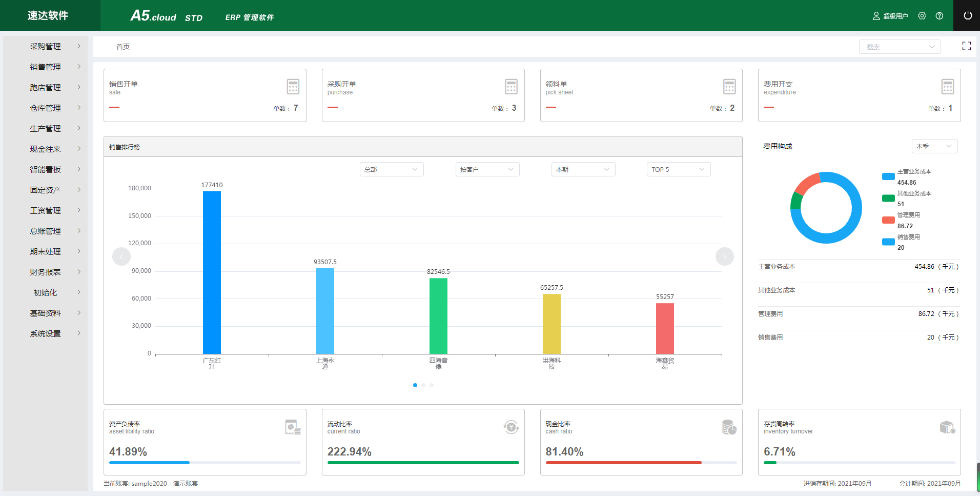This screenshot has width=980, height=496.
Task: Click previous arrow on sales chart
Action: (x=121, y=256)
